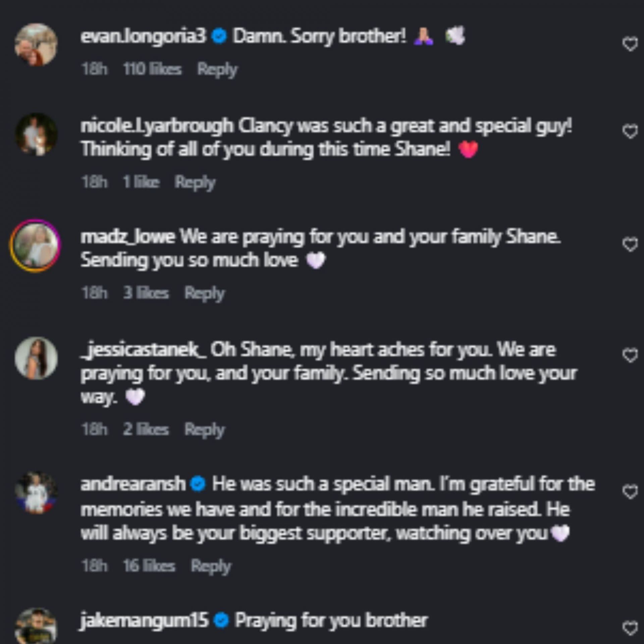Tap heart icon beside _jessicastanek_ comment
Screen dimensions: 644x644
[x=630, y=356]
